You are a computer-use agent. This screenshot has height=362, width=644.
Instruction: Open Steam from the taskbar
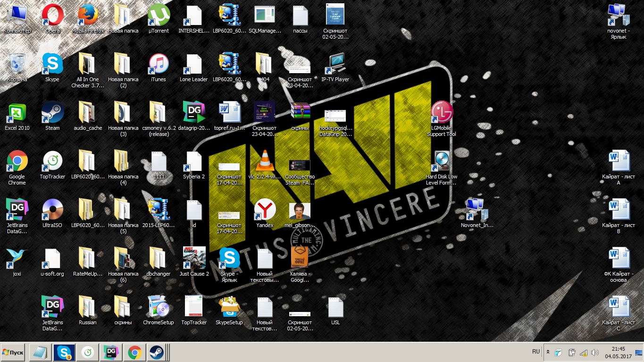click(156, 353)
